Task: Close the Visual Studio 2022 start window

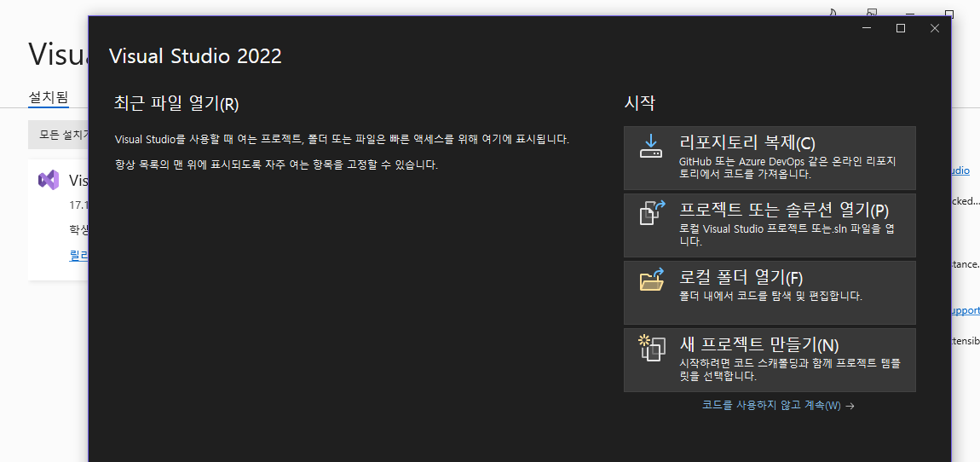Action: click(934, 28)
